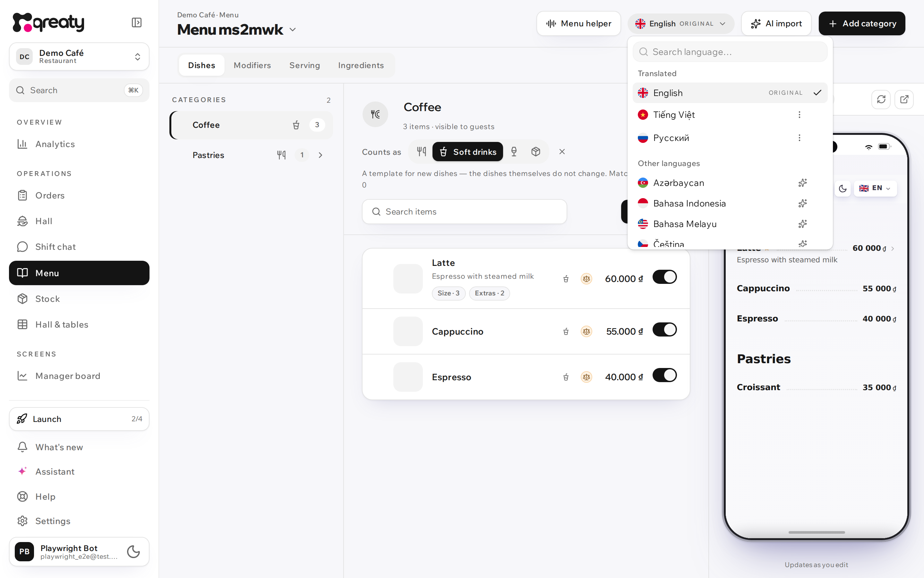Toggle dark mode in phone preview
This screenshot has height=578, width=924.
(843, 188)
